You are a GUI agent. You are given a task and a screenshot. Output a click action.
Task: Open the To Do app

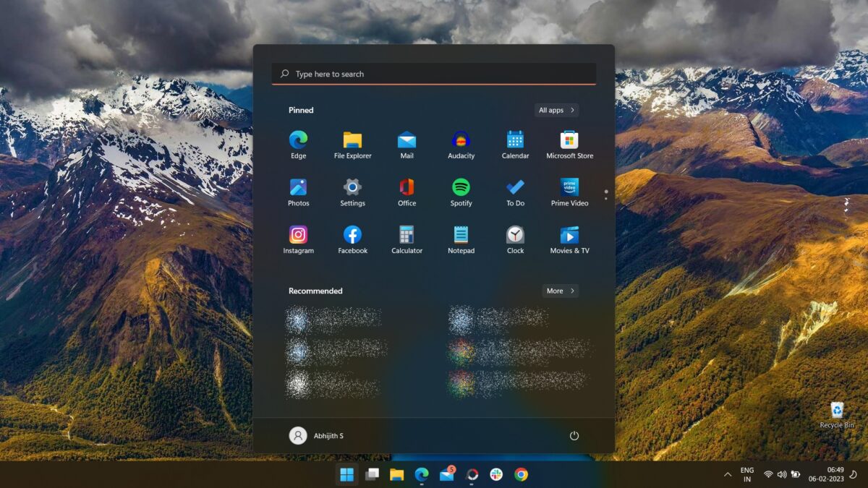click(x=515, y=192)
